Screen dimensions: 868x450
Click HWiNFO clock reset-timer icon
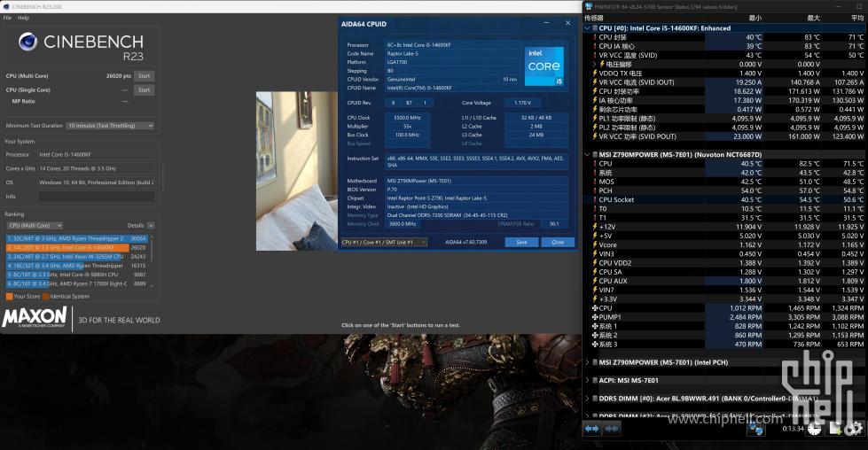point(815,429)
